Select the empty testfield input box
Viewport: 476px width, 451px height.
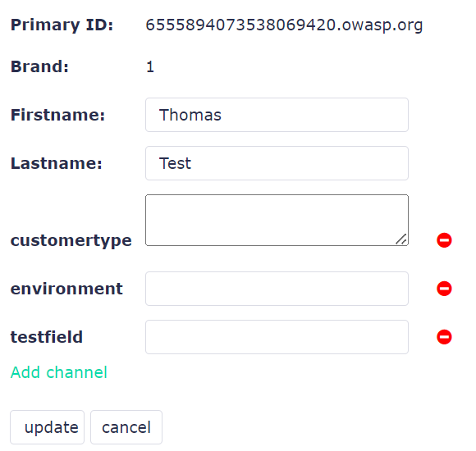click(x=277, y=337)
